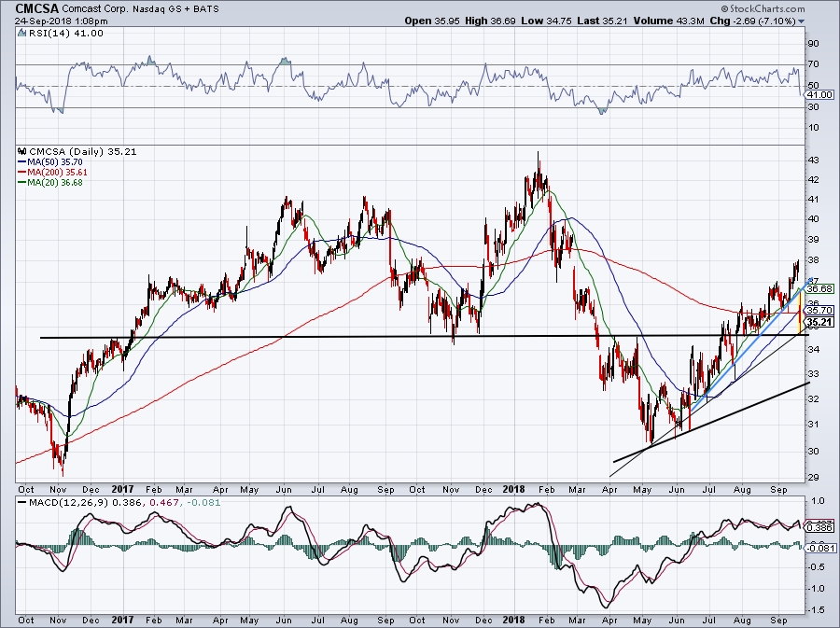
Task: Click the 'High 36.69' quote value
Action: [x=491, y=21]
